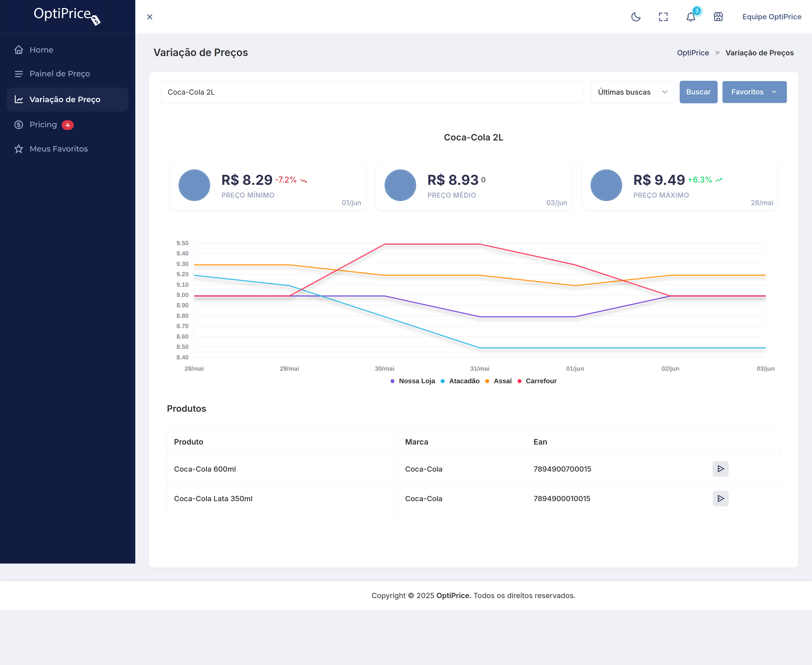Click the 02/jun chart axis label
Screen dimensions: 812x665
pyautogui.click(x=670, y=368)
